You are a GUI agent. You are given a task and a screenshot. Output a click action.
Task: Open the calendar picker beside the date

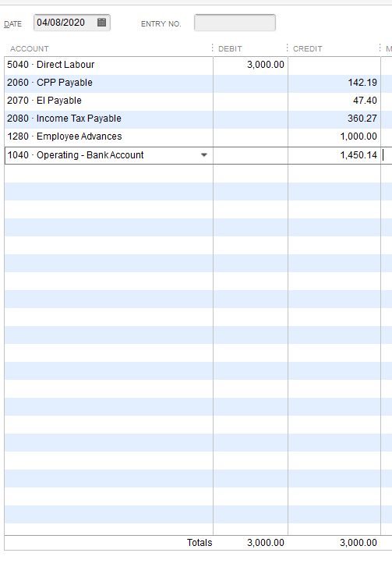click(102, 23)
